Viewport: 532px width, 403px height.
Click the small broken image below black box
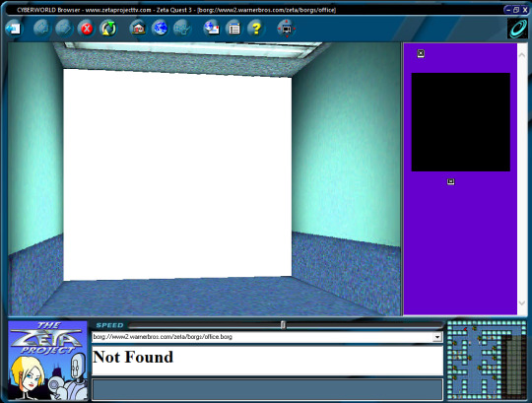(450, 181)
